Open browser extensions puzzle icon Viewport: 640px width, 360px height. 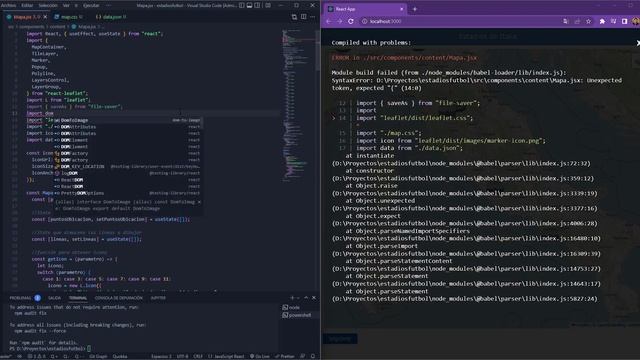(x=602, y=21)
